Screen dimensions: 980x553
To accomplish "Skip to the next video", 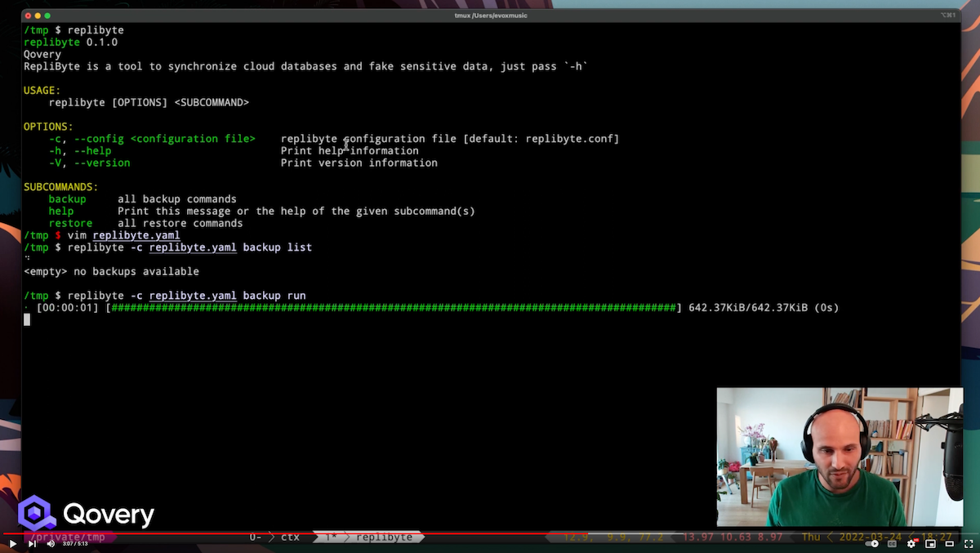I will click(x=33, y=543).
